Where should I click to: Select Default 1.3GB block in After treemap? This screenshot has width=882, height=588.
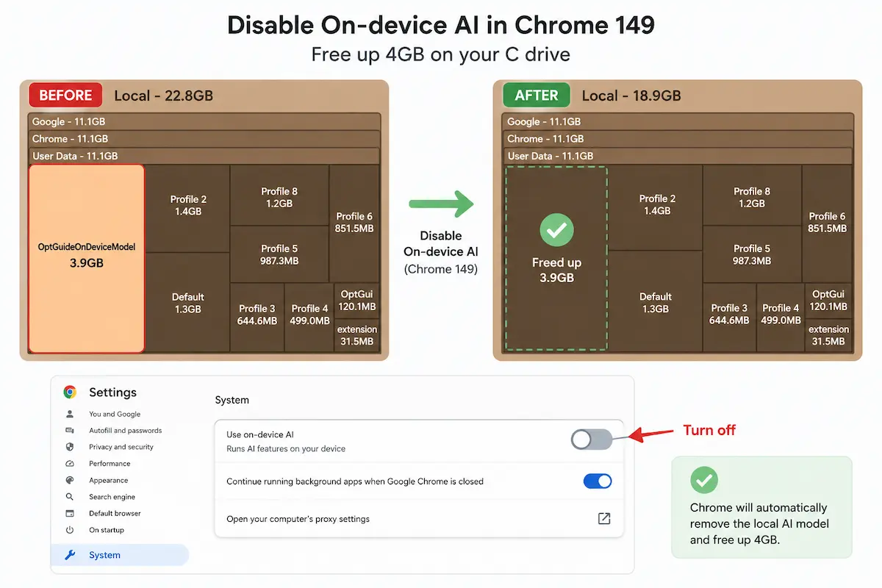[656, 302]
